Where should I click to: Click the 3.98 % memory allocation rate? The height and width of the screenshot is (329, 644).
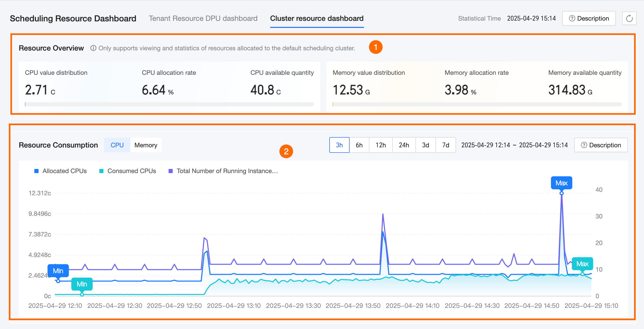(x=460, y=90)
